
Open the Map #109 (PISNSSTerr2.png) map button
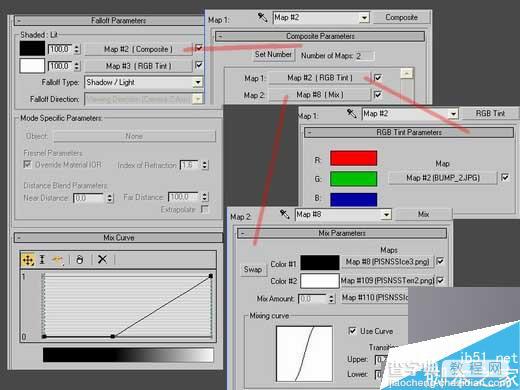point(387,281)
